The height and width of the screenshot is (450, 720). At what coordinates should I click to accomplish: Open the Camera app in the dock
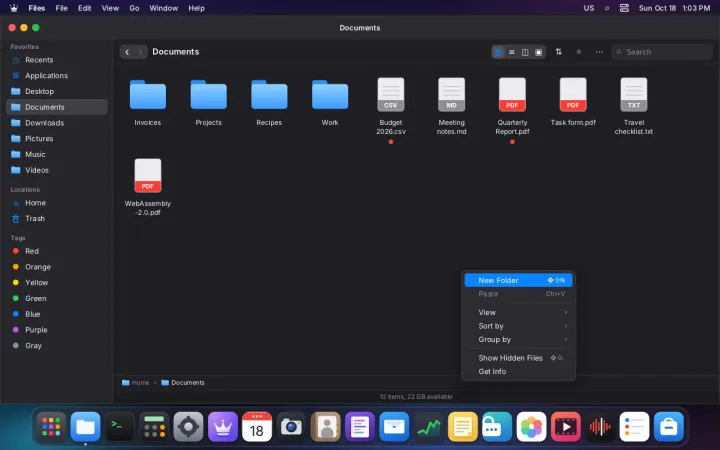tap(291, 427)
